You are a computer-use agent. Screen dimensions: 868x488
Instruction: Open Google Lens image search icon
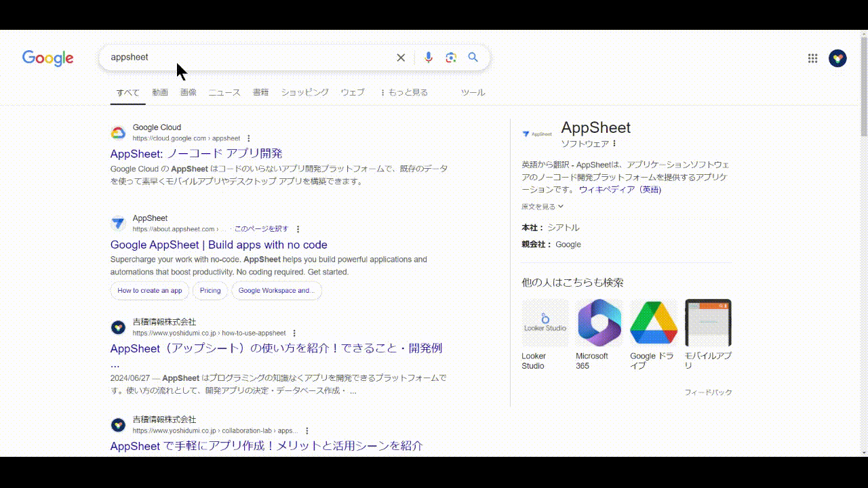click(x=451, y=58)
